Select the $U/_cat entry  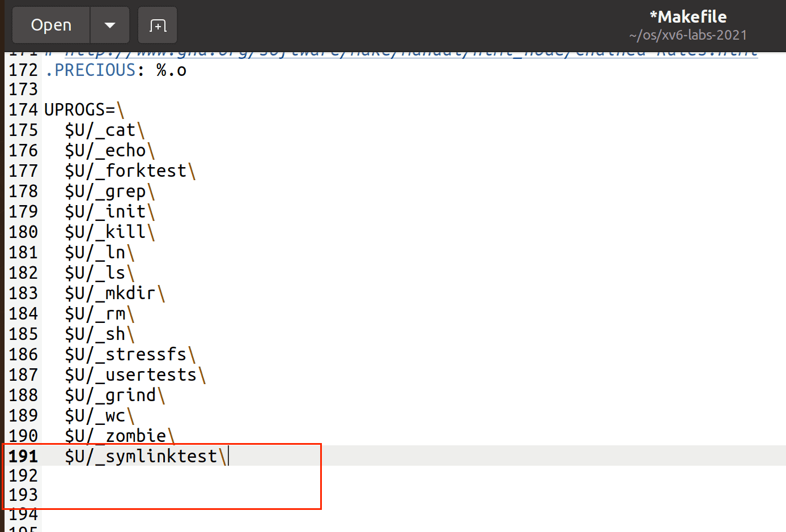click(x=100, y=130)
